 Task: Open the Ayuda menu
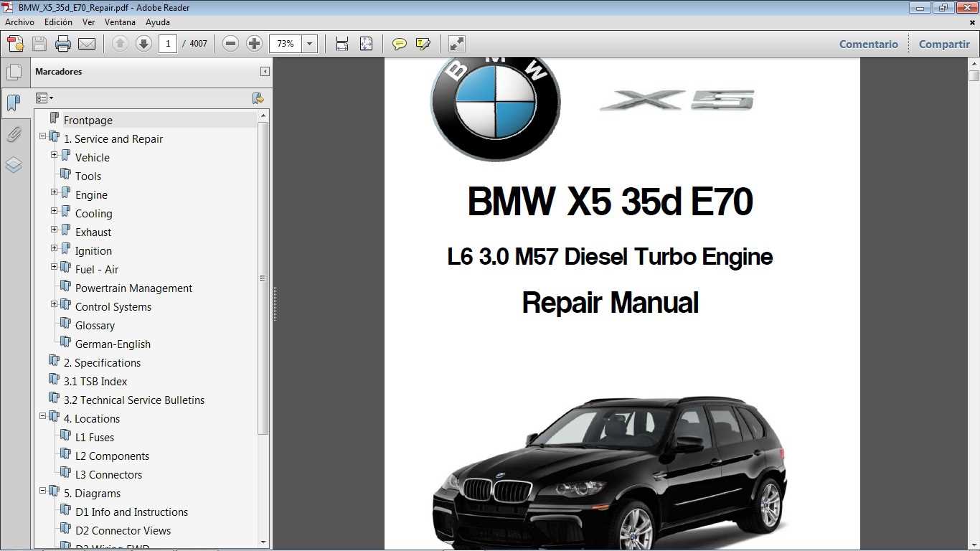pyautogui.click(x=158, y=22)
